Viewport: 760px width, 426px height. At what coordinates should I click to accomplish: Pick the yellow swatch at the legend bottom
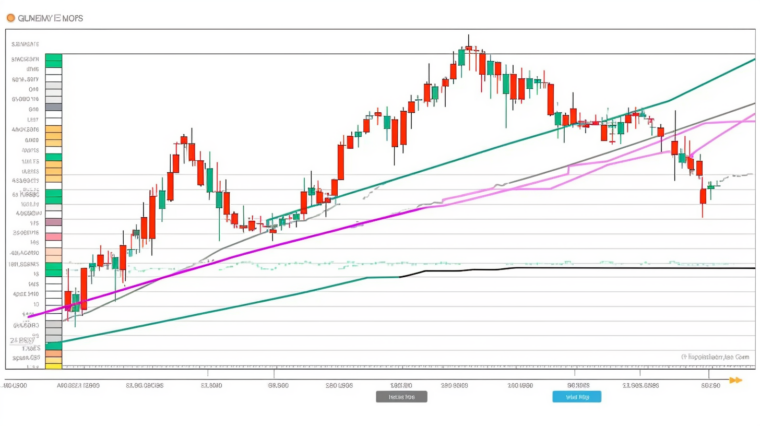coord(53,366)
